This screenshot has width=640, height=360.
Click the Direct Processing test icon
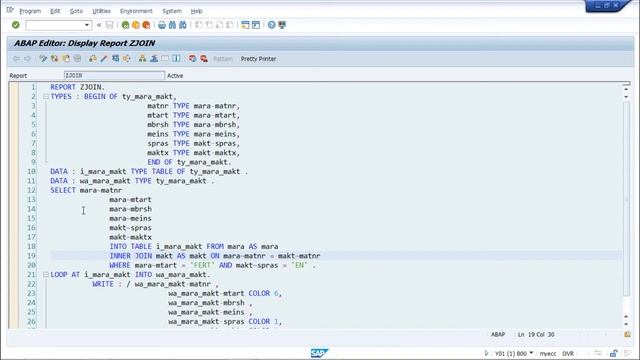pyautogui.click(x=116, y=59)
